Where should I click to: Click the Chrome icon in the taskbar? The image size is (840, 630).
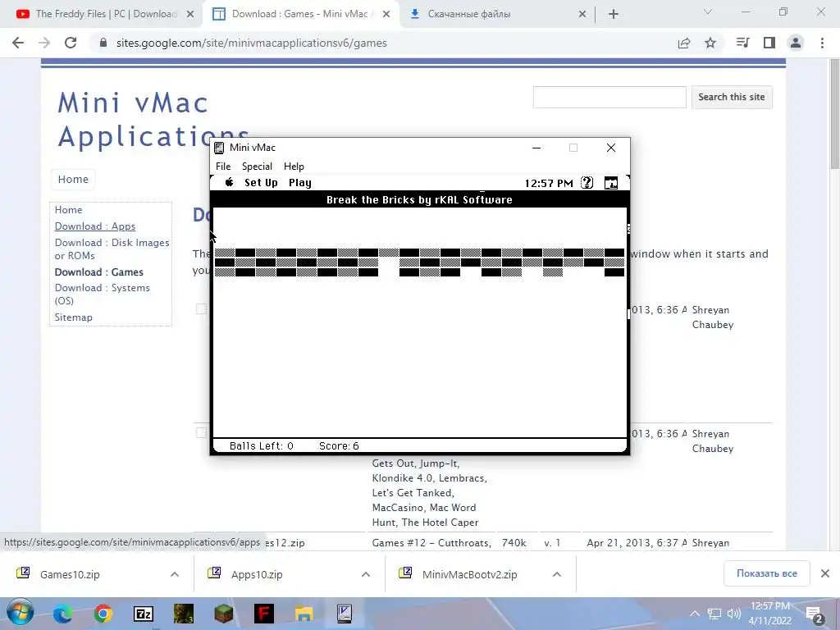(x=103, y=614)
